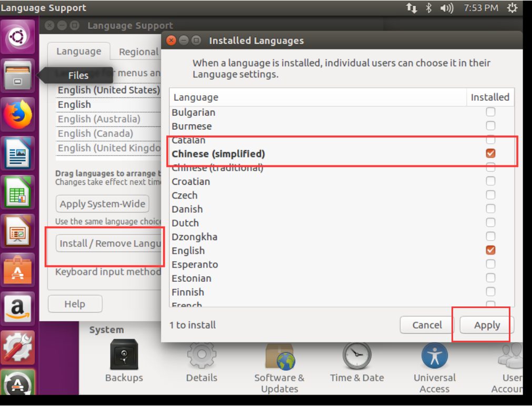
Task: Open System Settings from the dock
Action: pyautogui.click(x=18, y=348)
